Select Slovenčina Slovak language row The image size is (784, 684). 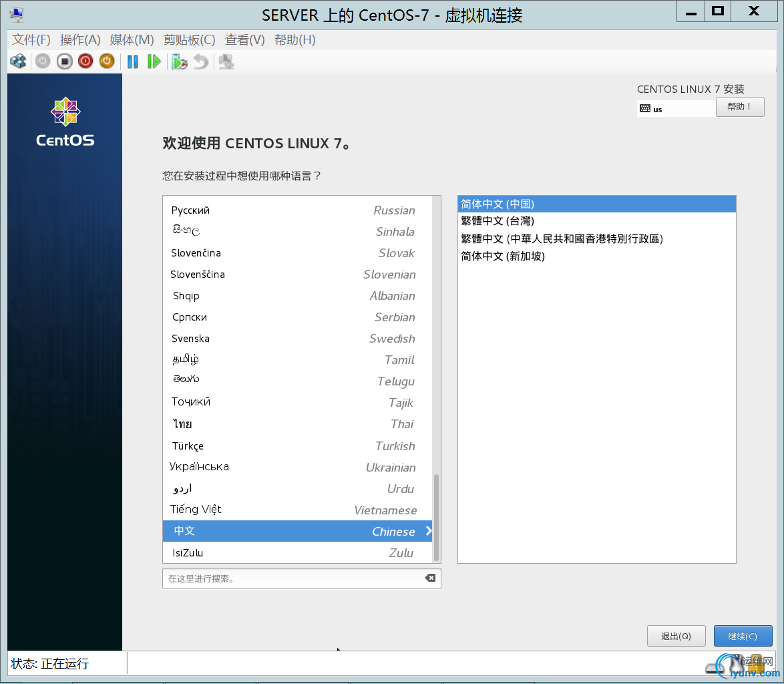point(297,253)
